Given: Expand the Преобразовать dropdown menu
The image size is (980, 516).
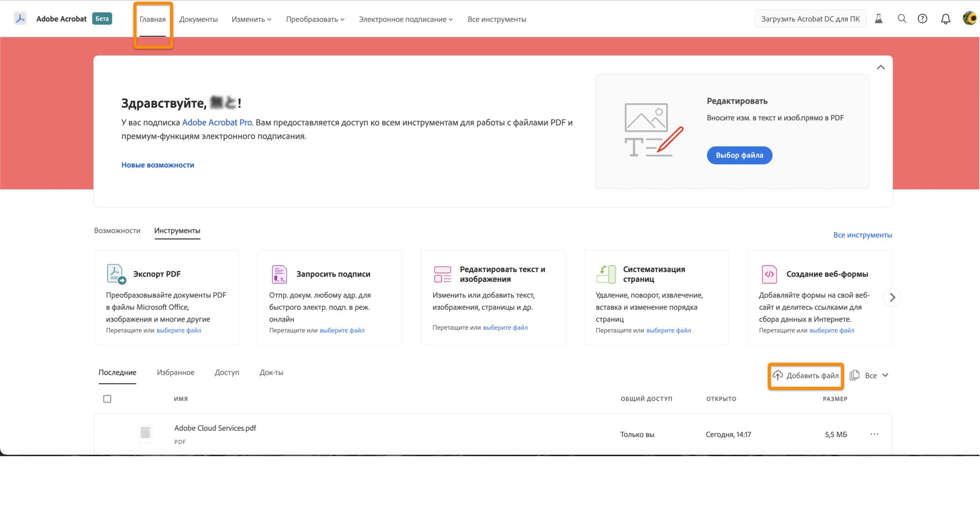Looking at the screenshot, I should tap(315, 19).
